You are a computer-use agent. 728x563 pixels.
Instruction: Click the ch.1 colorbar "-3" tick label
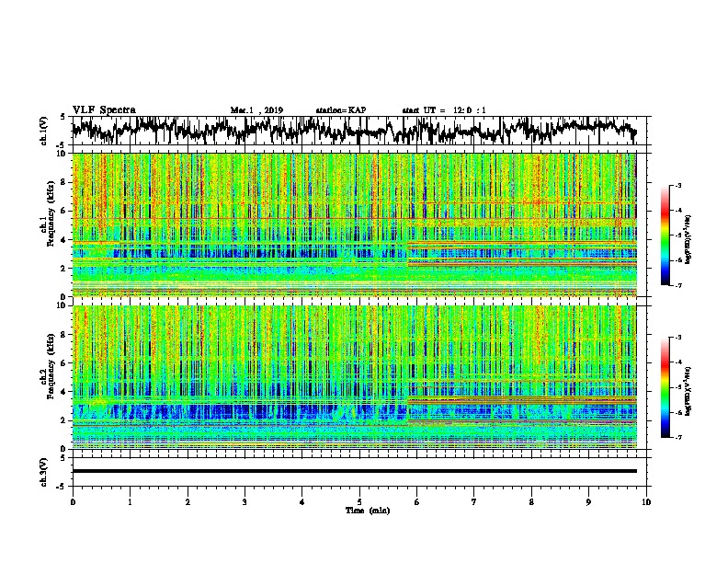[x=677, y=186]
